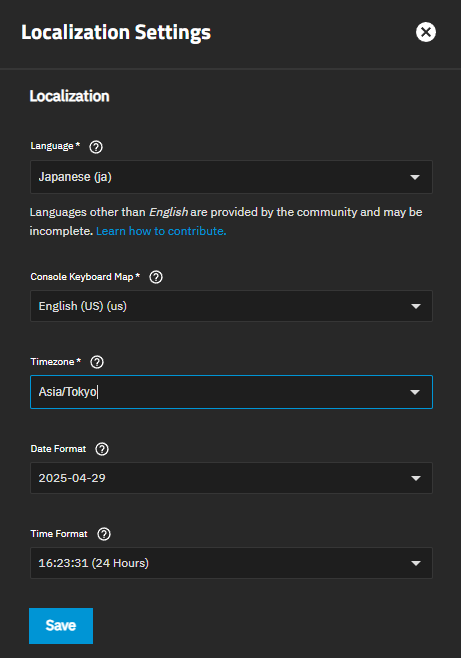
Task: View the Date Format help icon
Action: 102,449
